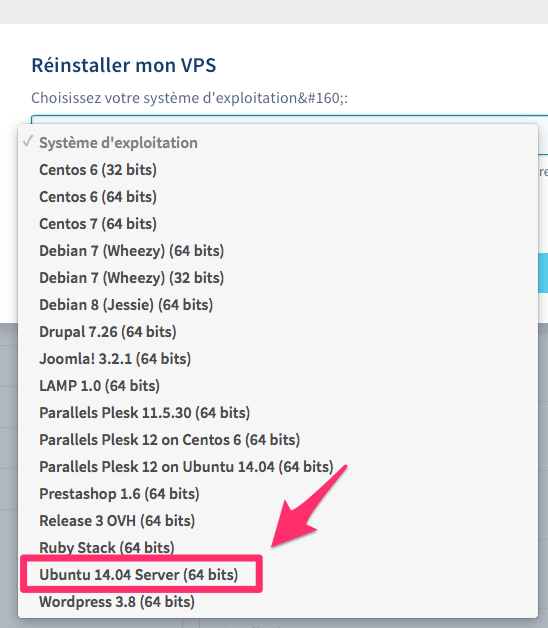Pick Debian 7 (Wheezy) (32 bits)
This screenshot has width=548, height=628.
click(278, 278)
